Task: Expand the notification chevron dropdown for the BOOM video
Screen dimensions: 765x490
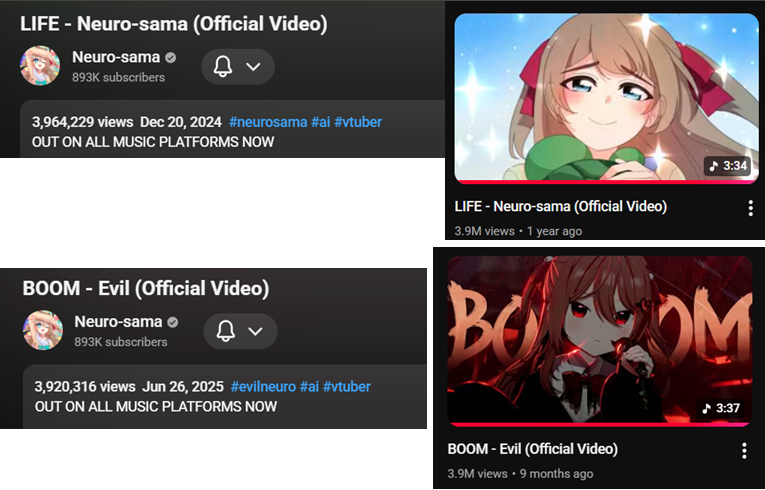Action: tap(256, 331)
